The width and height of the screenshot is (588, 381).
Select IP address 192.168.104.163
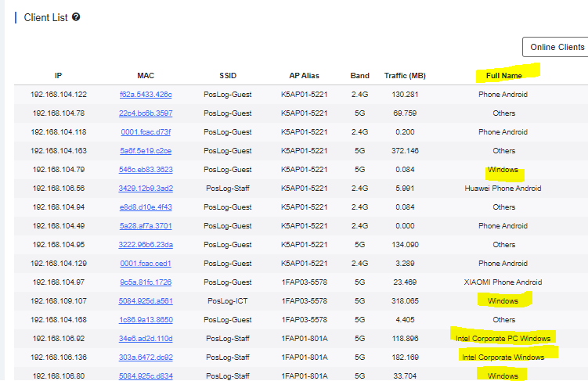(59, 151)
